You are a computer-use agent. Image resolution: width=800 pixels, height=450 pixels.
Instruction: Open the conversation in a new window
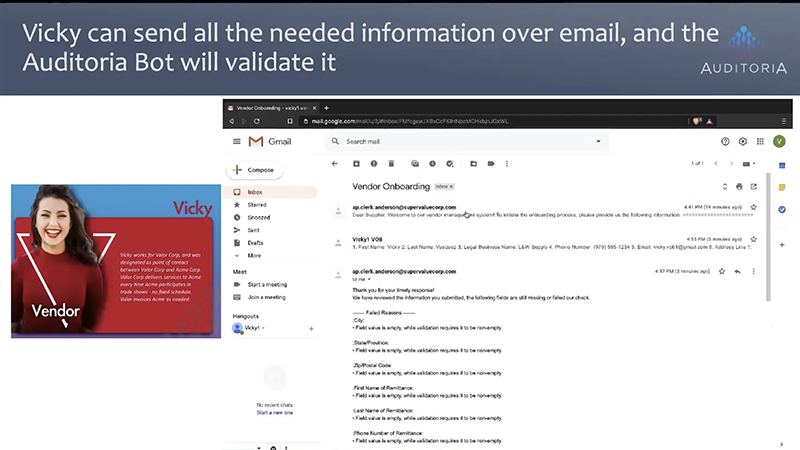coord(754,187)
